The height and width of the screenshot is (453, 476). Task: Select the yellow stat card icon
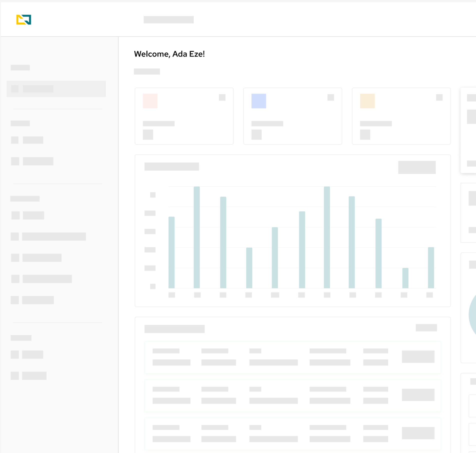point(367,101)
